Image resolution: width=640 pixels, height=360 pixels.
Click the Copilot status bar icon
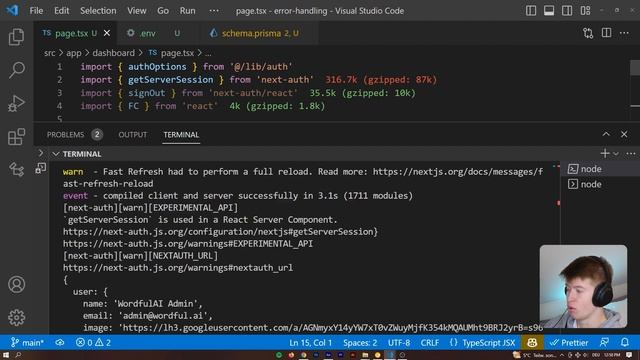click(x=532, y=343)
